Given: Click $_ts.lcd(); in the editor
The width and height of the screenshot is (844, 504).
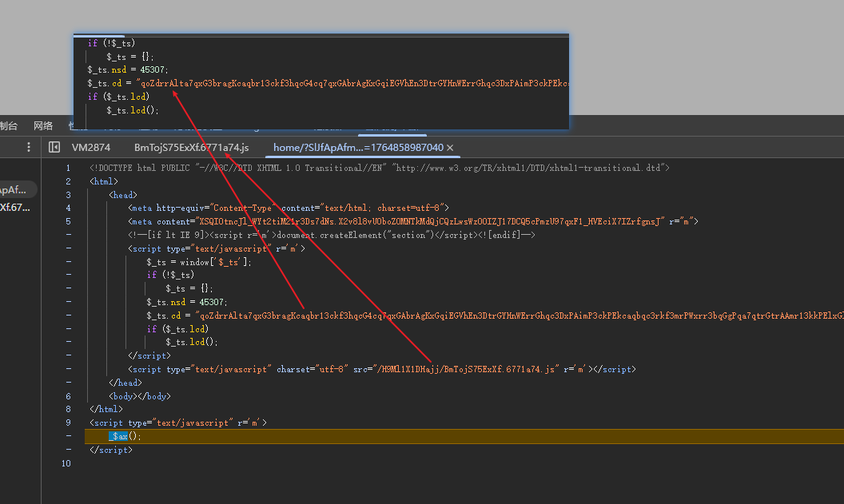Looking at the screenshot, I should pos(192,342).
